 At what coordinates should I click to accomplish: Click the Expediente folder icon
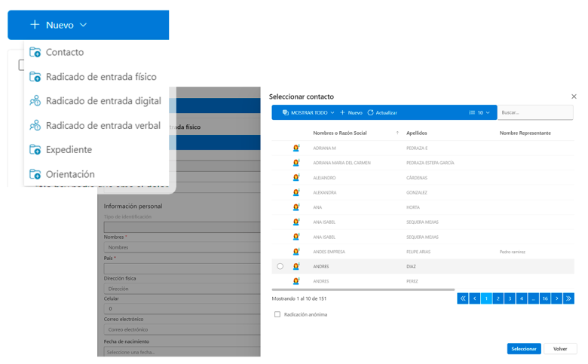35,150
